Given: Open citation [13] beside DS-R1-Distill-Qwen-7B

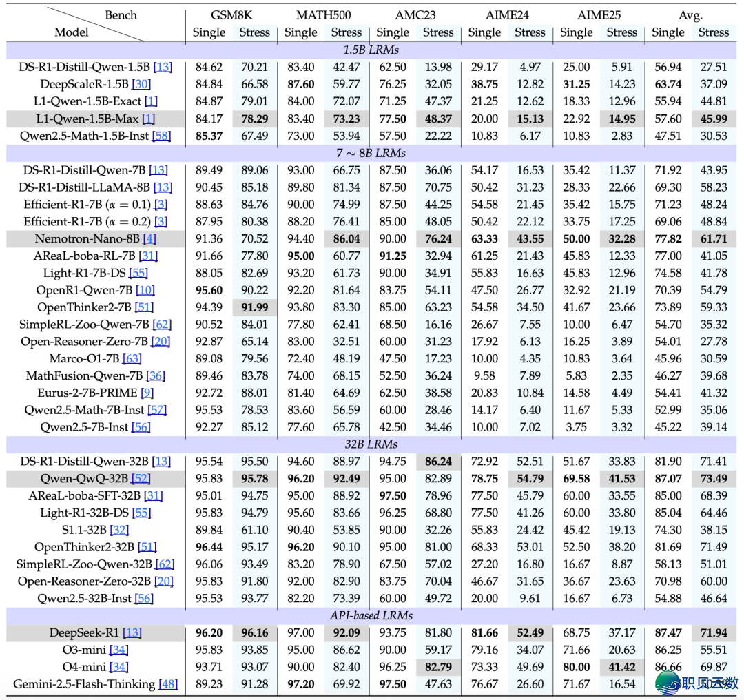Looking at the screenshot, I should pyautogui.click(x=158, y=170).
